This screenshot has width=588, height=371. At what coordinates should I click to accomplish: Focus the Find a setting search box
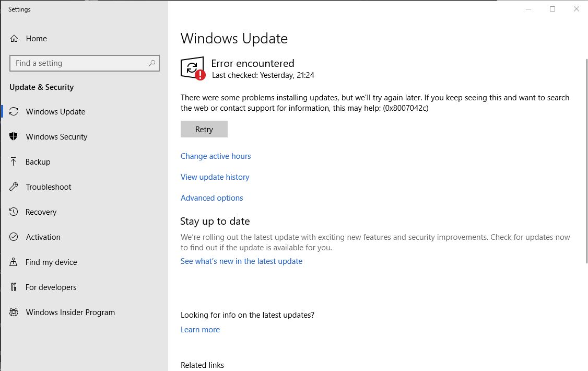click(85, 63)
